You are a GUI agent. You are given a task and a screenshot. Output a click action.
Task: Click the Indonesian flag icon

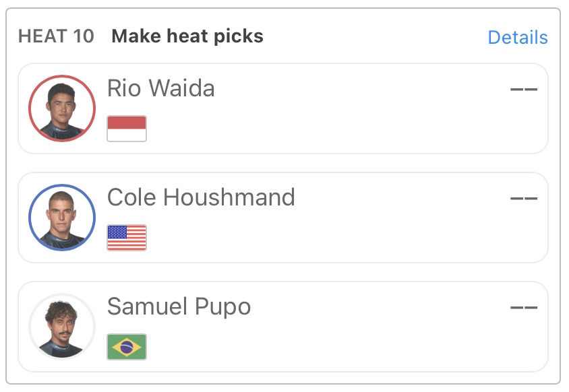click(127, 129)
